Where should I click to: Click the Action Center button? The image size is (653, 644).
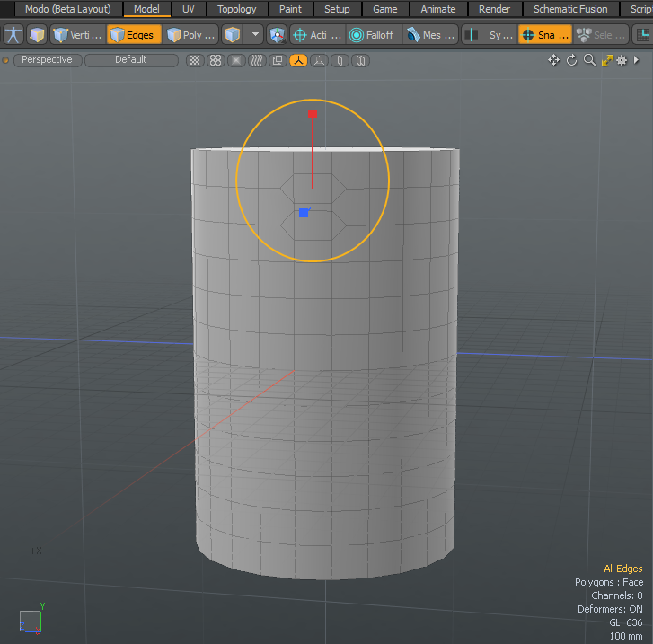[x=317, y=35]
